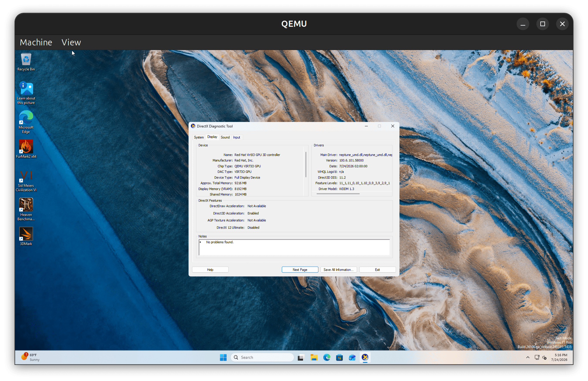Select the FurMark2 x64 desktop shortcut
The width and height of the screenshot is (588, 381).
(x=26, y=149)
